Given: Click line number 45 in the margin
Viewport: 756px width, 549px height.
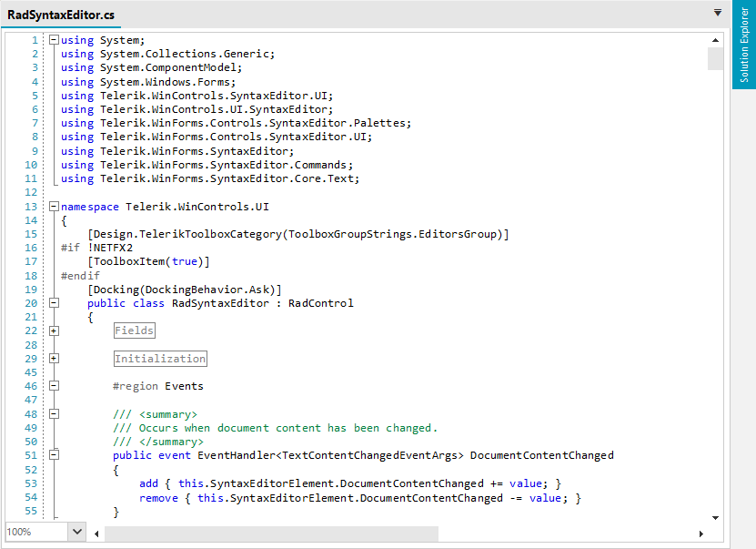Looking at the screenshot, I should tap(31, 372).
